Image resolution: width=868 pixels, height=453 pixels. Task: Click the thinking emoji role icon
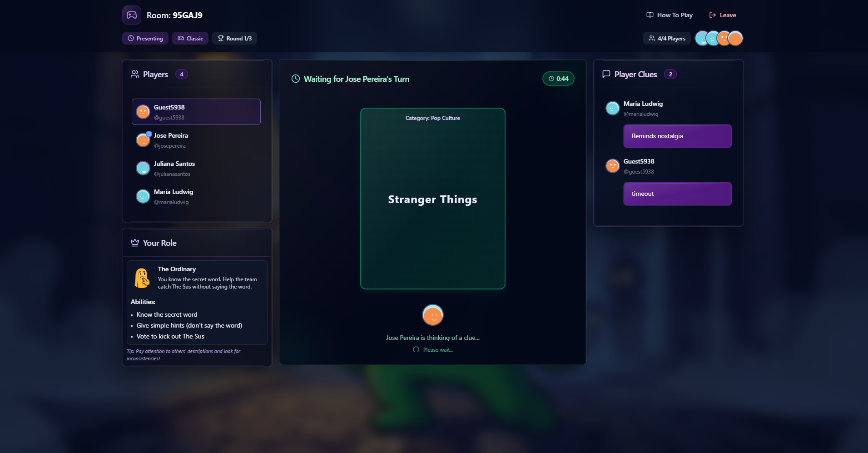pos(142,278)
